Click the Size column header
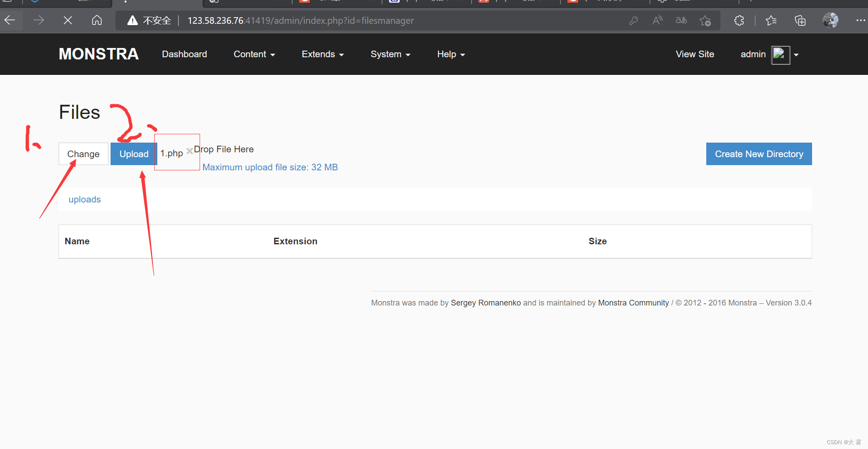This screenshot has height=449, width=868. point(597,241)
